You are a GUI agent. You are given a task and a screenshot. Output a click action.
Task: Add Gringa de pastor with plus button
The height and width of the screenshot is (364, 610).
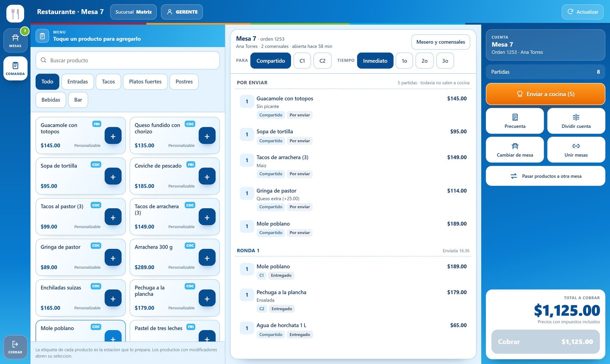(x=113, y=258)
